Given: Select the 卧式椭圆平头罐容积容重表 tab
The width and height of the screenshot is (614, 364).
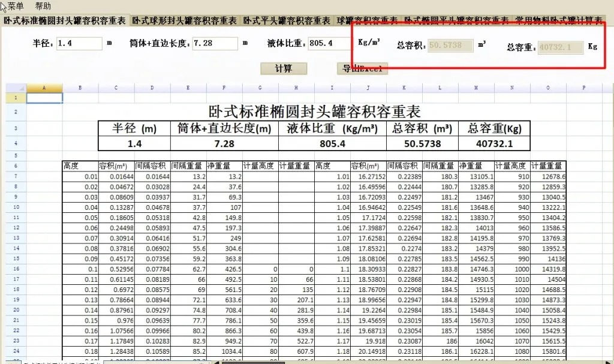Looking at the screenshot, I should point(456,20).
